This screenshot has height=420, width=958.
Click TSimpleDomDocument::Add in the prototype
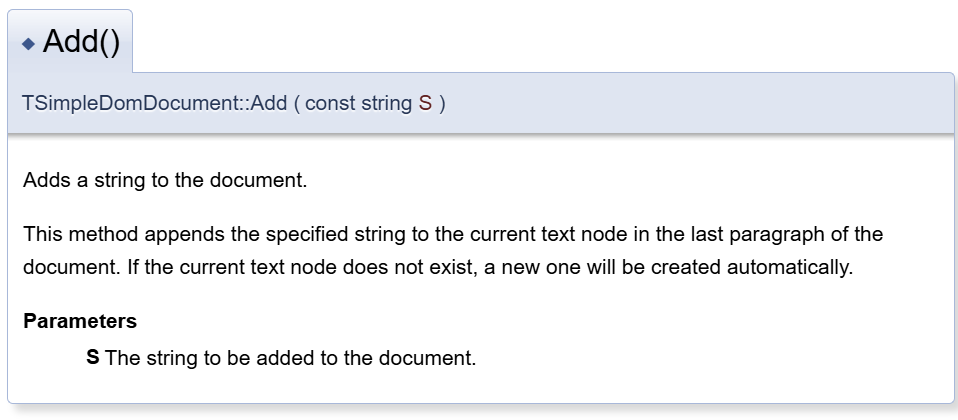pos(155,103)
